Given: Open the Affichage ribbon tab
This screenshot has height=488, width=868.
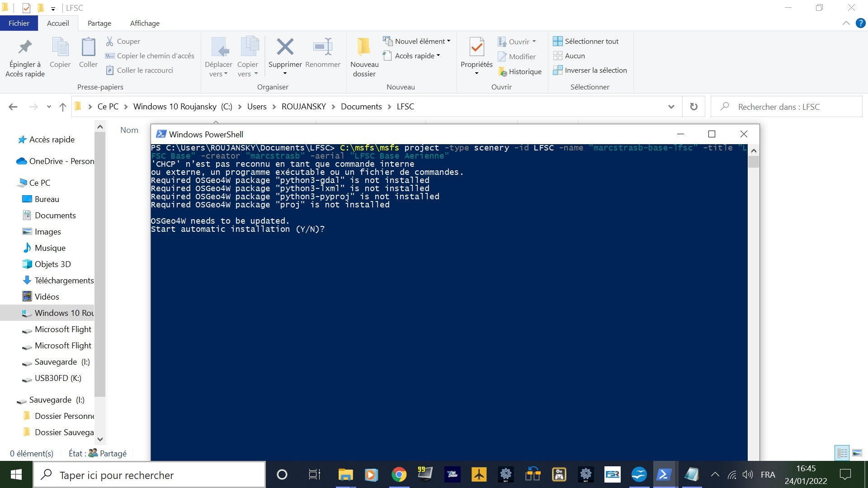Looking at the screenshot, I should 145,23.
